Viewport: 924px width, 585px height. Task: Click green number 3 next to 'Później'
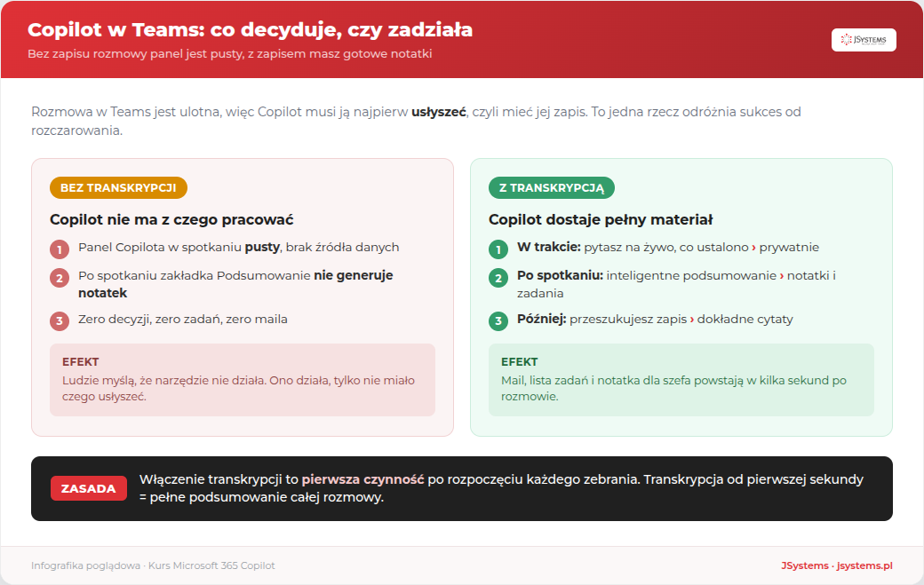(498, 321)
